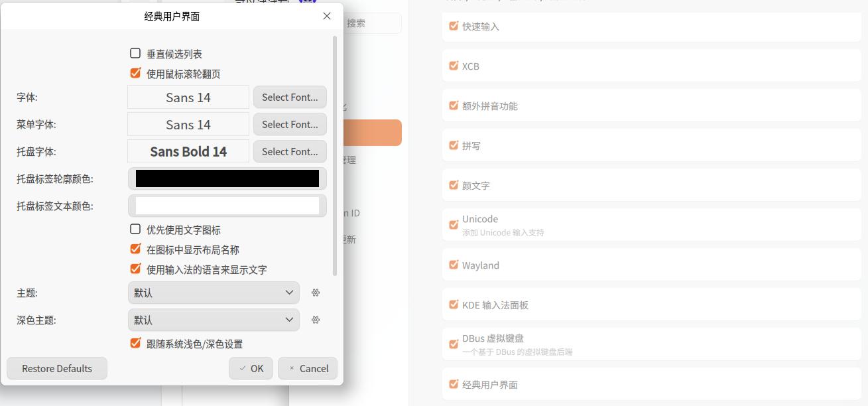Toggle the XCB addon checkbox

coord(454,66)
